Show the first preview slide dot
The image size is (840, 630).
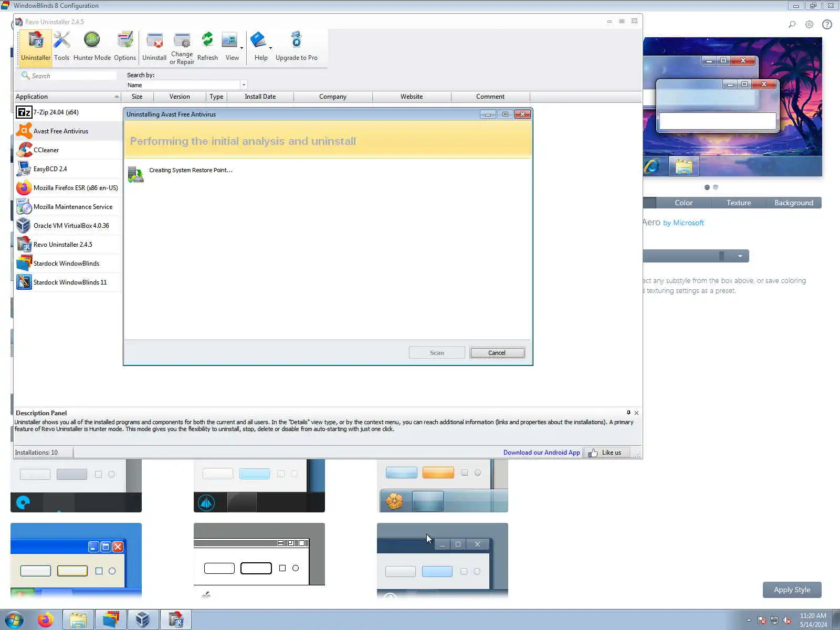coord(707,187)
